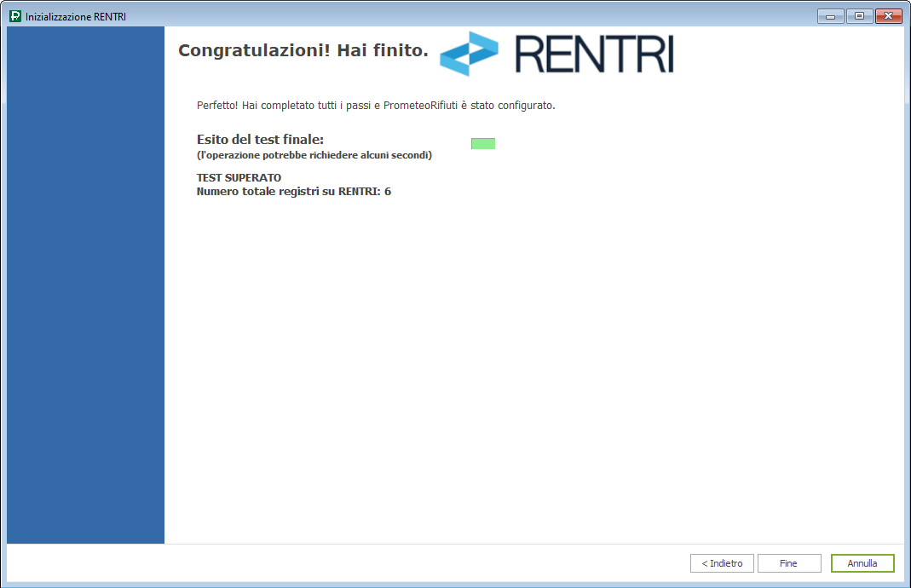Maximize the Inizializzazione RENTRI window
Image resolution: width=911 pixels, height=588 pixels.
(858, 16)
